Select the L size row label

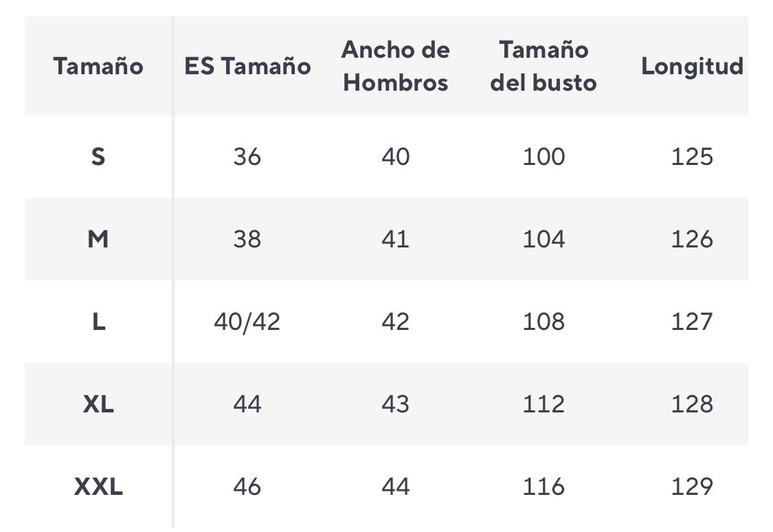click(x=98, y=322)
